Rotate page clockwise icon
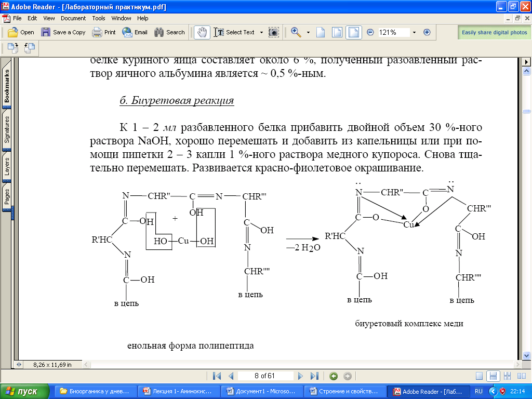The image size is (532, 399). 13,48
